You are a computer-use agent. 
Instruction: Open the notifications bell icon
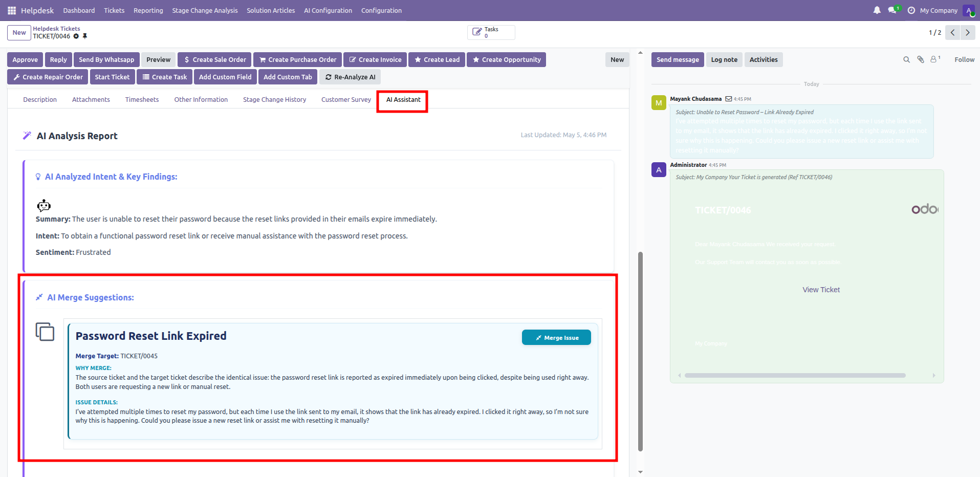point(877,10)
